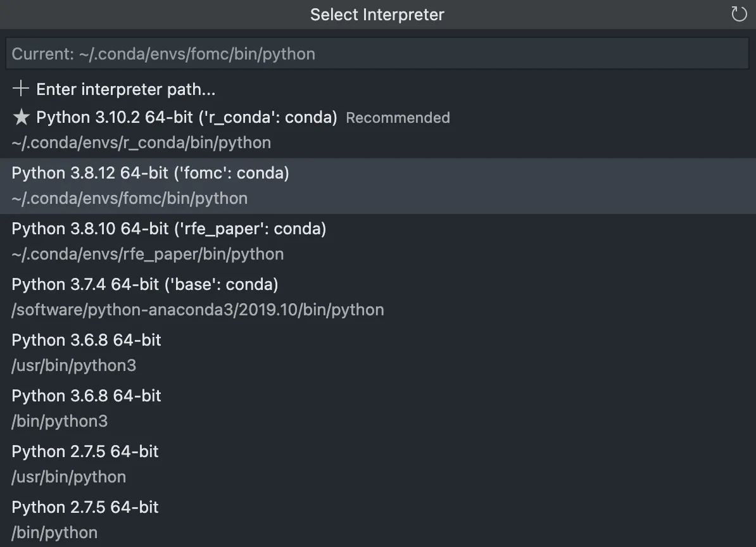The height and width of the screenshot is (547, 756).
Task: Click the plus icon beside Enter interpreter path
Action: tap(21, 89)
